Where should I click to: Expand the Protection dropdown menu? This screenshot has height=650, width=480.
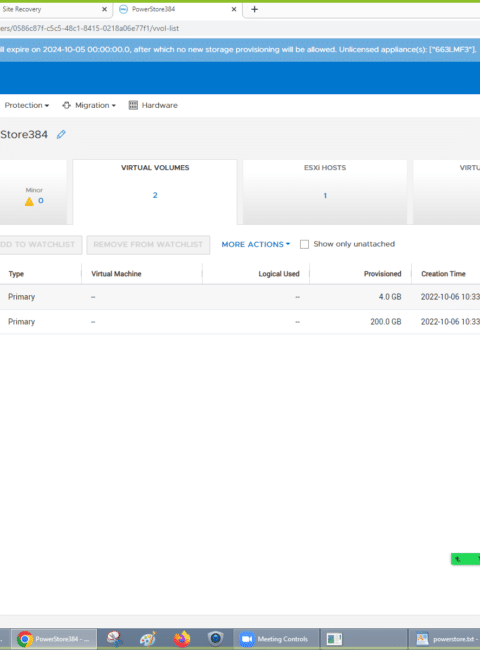27,105
